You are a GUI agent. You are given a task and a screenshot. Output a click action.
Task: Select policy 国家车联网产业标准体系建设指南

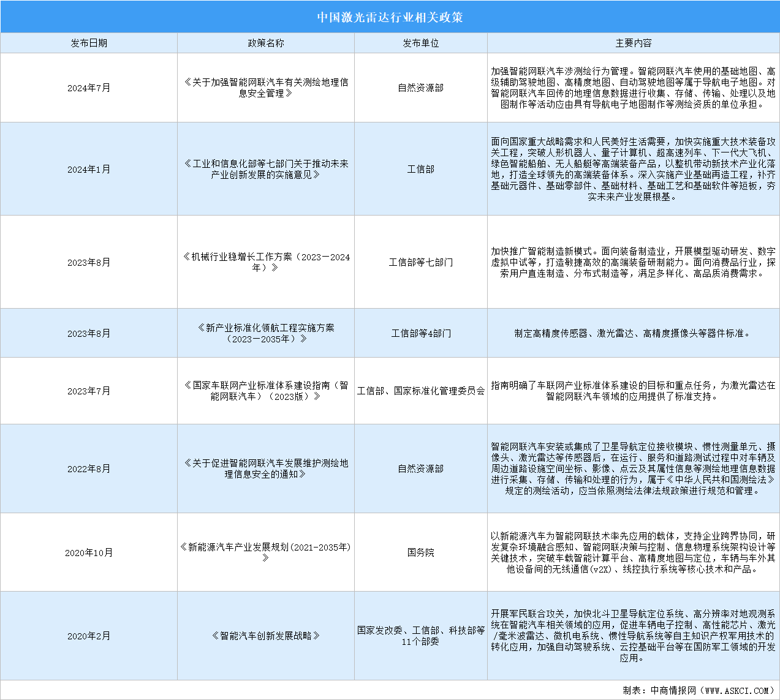pyautogui.click(x=266, y=391)
